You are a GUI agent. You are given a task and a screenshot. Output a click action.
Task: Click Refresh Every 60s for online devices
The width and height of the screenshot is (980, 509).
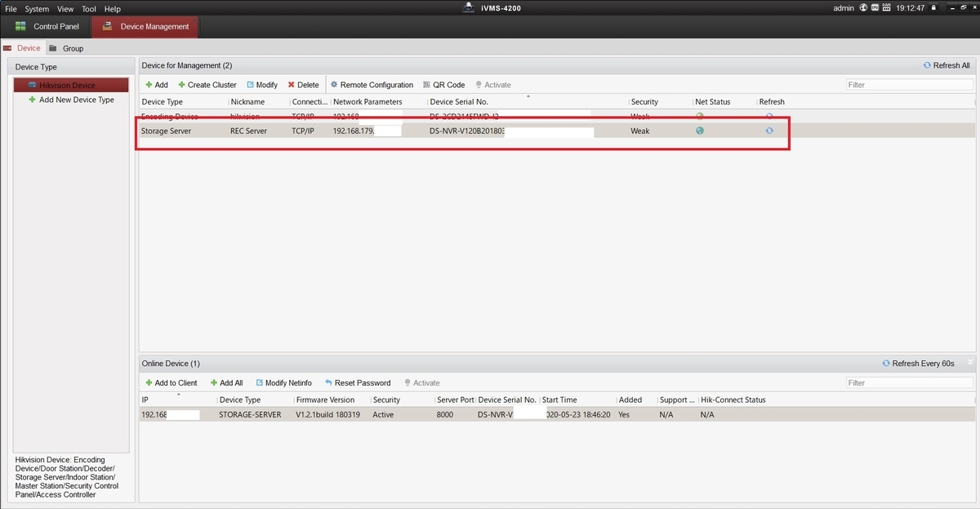[x=918, y=364]
